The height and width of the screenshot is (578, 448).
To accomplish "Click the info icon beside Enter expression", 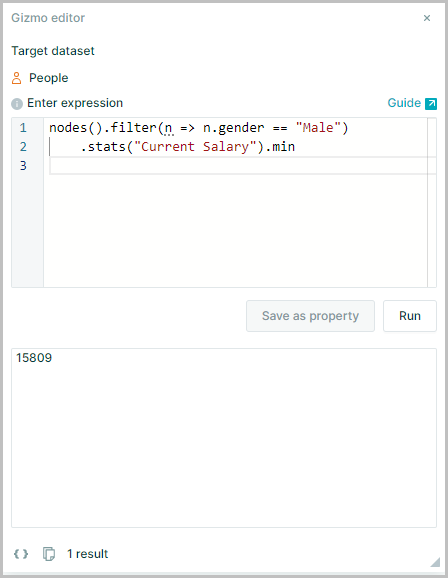I will (17, 104).
